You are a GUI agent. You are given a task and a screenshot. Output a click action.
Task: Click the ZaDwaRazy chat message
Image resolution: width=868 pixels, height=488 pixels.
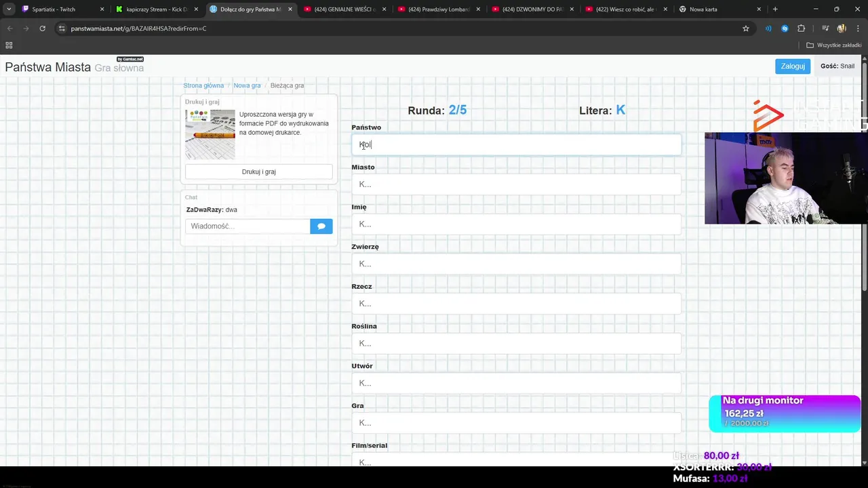[x=212, y=210]
